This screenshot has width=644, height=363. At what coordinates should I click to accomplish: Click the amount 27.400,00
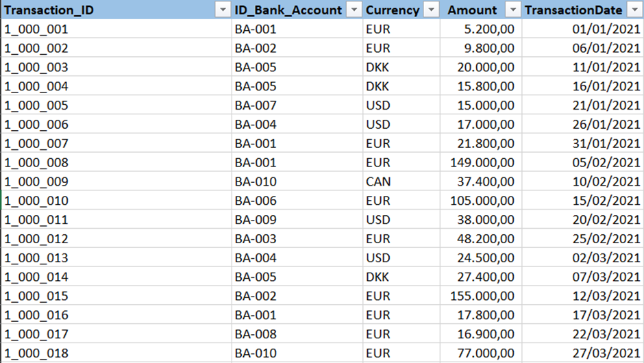[486, 277]
